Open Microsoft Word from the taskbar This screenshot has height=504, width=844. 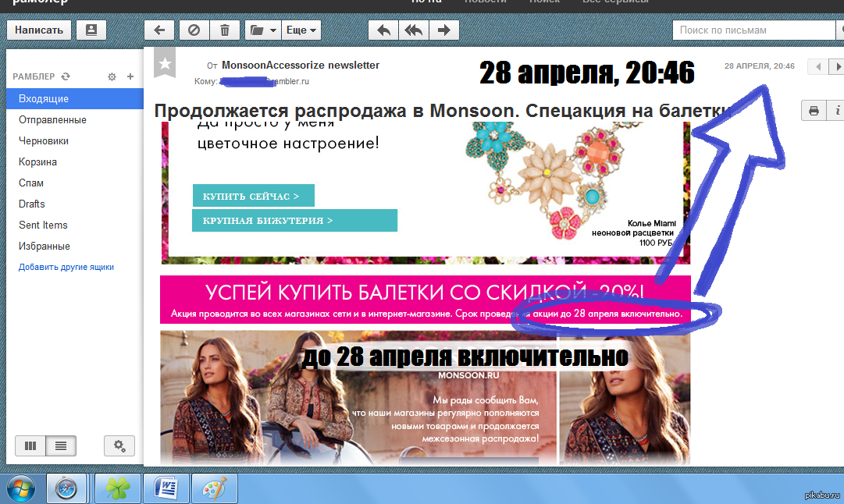pos(167,489)
